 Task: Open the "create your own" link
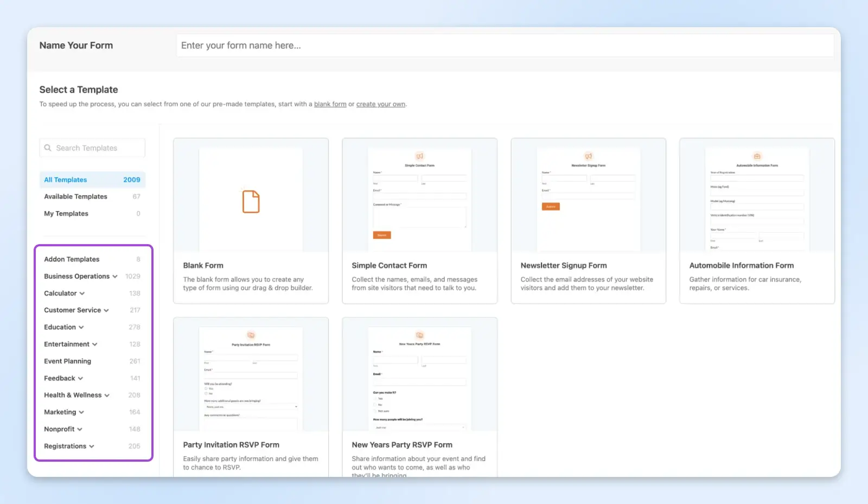point(380,104)
